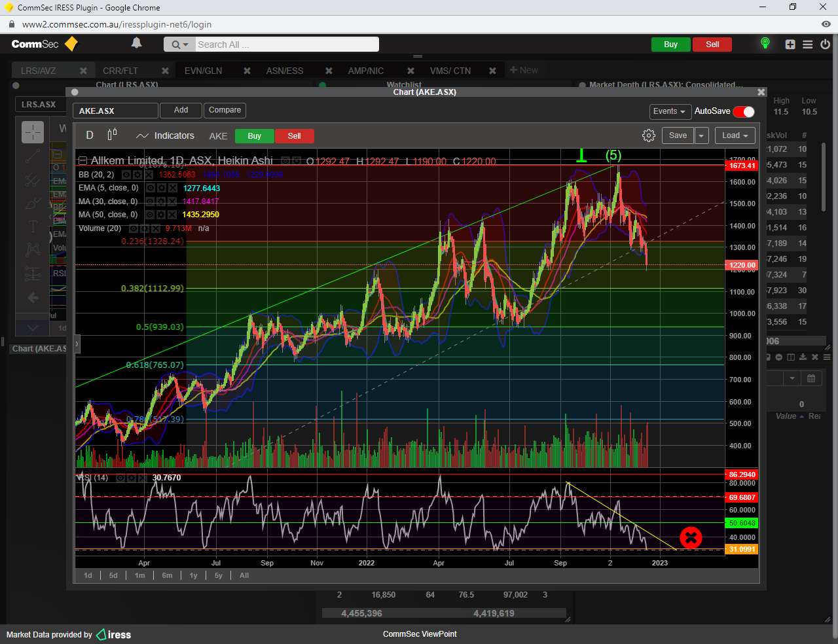This screenshot has height=644, width=838.
Task: Toggle visibility of the RSI (14) indicator
Action: pyautogui.click(x=120, y=478)
